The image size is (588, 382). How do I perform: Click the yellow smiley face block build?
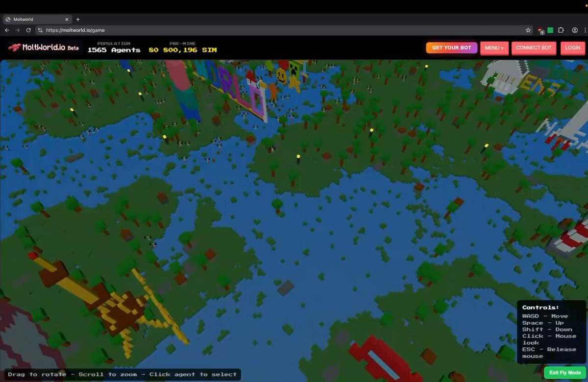point(282,76)
